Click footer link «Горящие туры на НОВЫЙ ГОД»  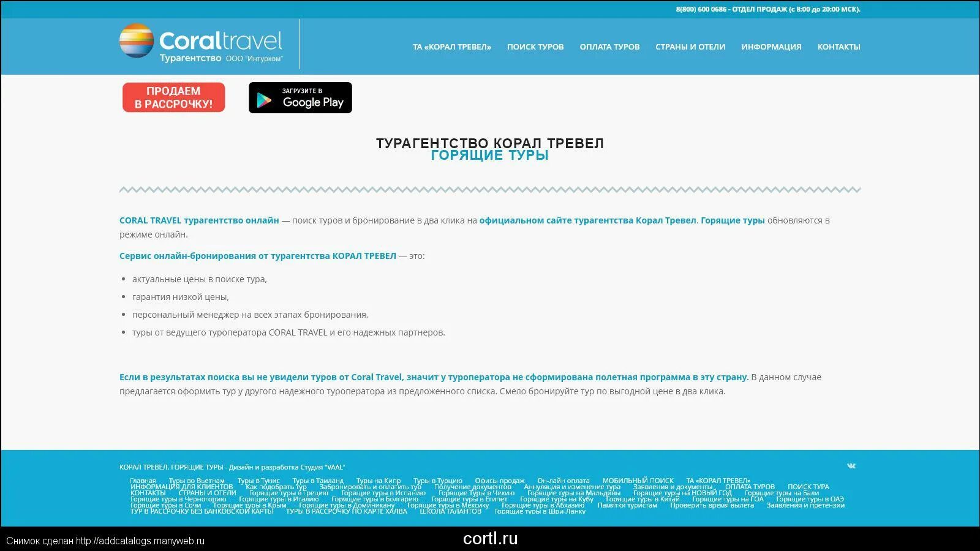tap(682, 493)
